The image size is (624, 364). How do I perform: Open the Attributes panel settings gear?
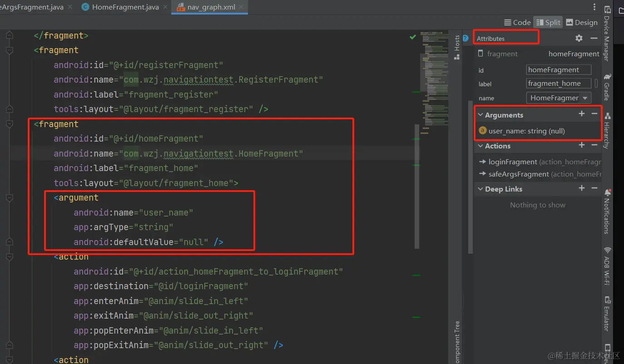point(579,38)
